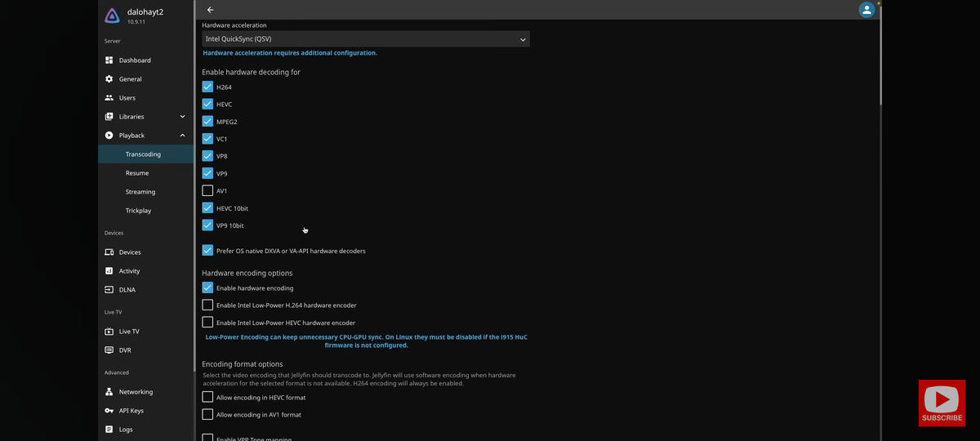Enable Intel Low-Power HEVC hardware encoder
Image resolution: width=980 pixels, height=441 pixels.
(207, 323)
